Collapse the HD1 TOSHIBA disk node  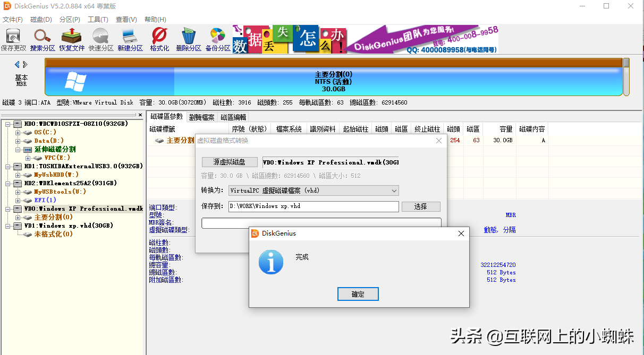(x=8, y=166)
